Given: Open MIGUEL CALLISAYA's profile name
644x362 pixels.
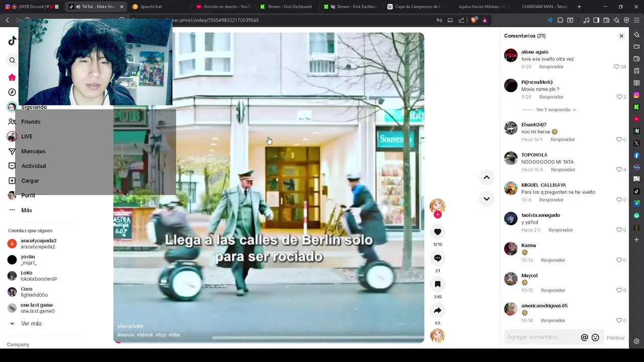Looking at the screenshot, I should pyautogui.click(x=543, y=185).
